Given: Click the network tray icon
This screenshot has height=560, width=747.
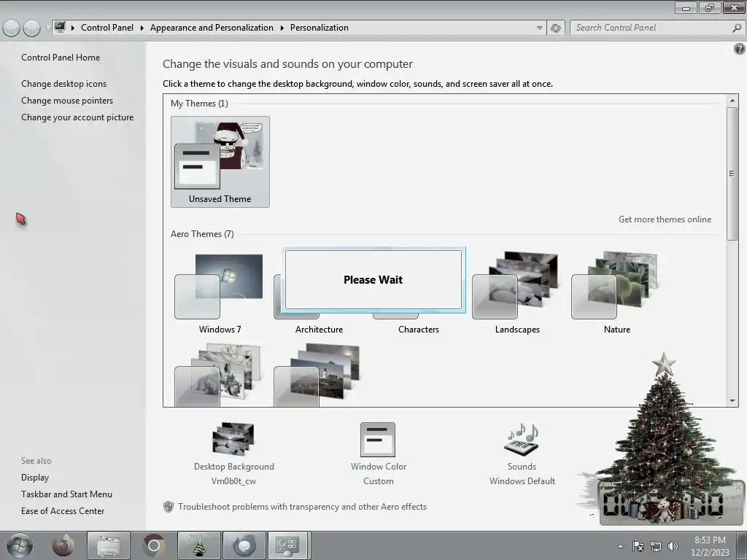Looking at the screenshot, I should (x=656, y=546).
